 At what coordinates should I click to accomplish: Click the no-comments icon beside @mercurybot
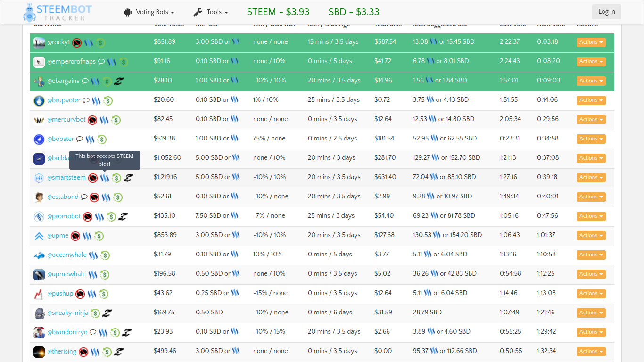point(92,120)
